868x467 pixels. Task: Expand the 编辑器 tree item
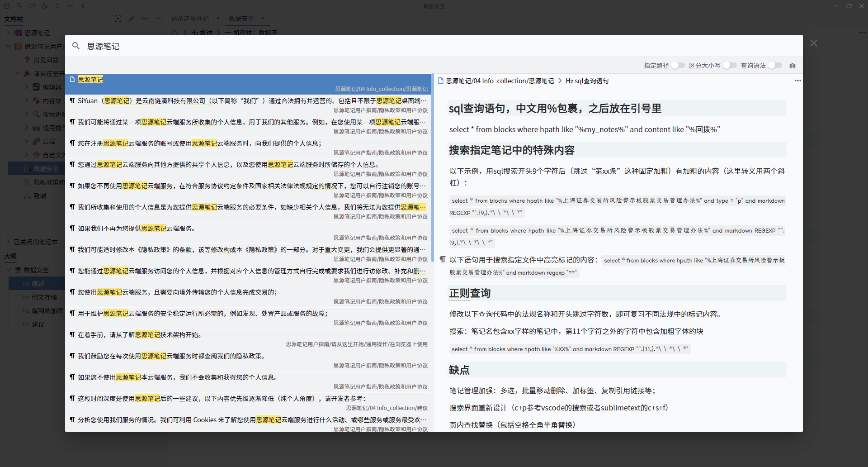coord(26,86)
